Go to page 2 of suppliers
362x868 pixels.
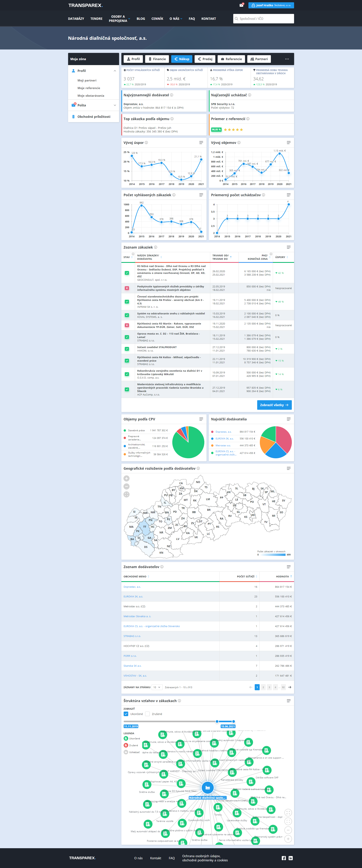(263, 687)
